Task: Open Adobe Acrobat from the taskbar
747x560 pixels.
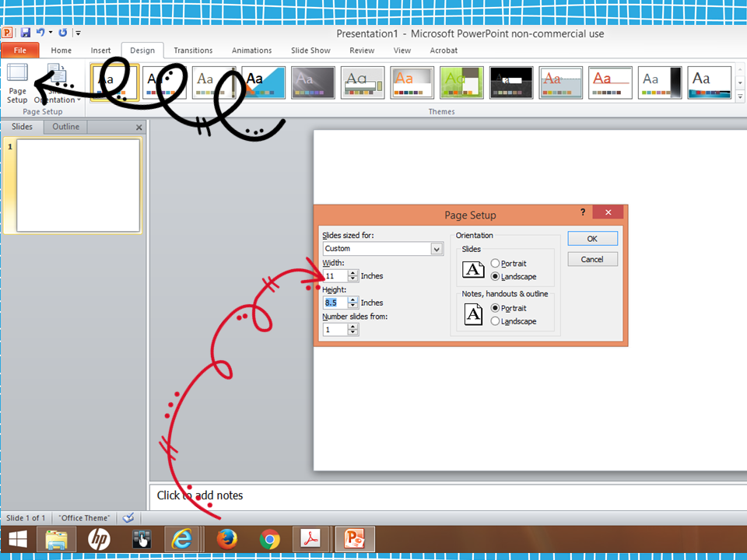Action: 311,540
